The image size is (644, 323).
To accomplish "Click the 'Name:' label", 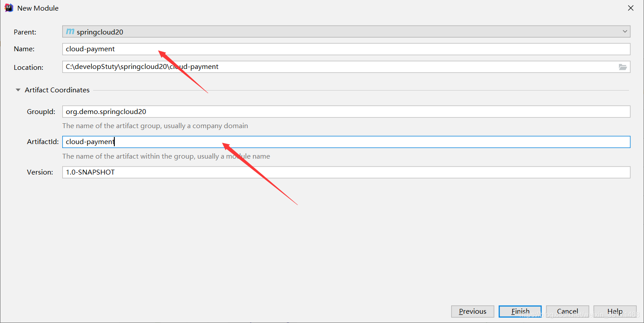I will tap(24, 49).
